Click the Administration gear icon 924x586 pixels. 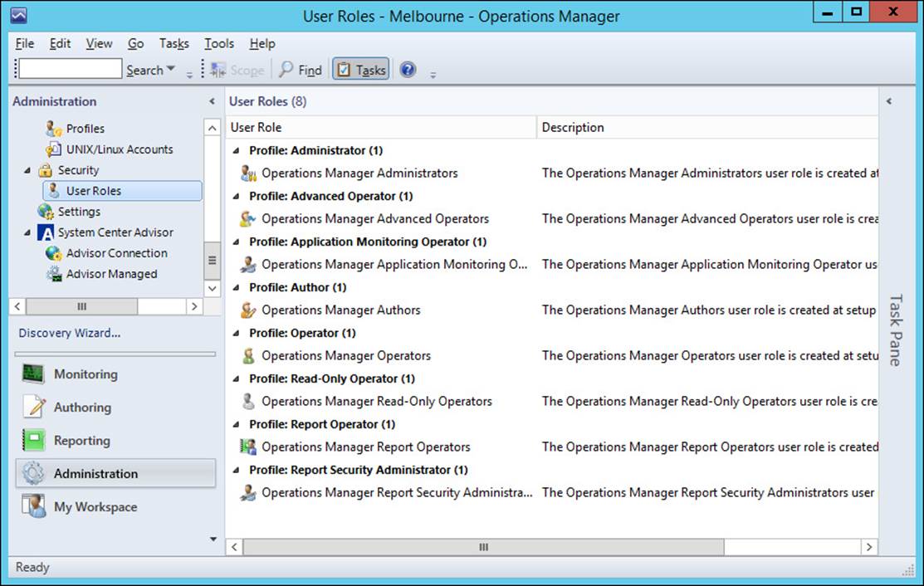33,473
